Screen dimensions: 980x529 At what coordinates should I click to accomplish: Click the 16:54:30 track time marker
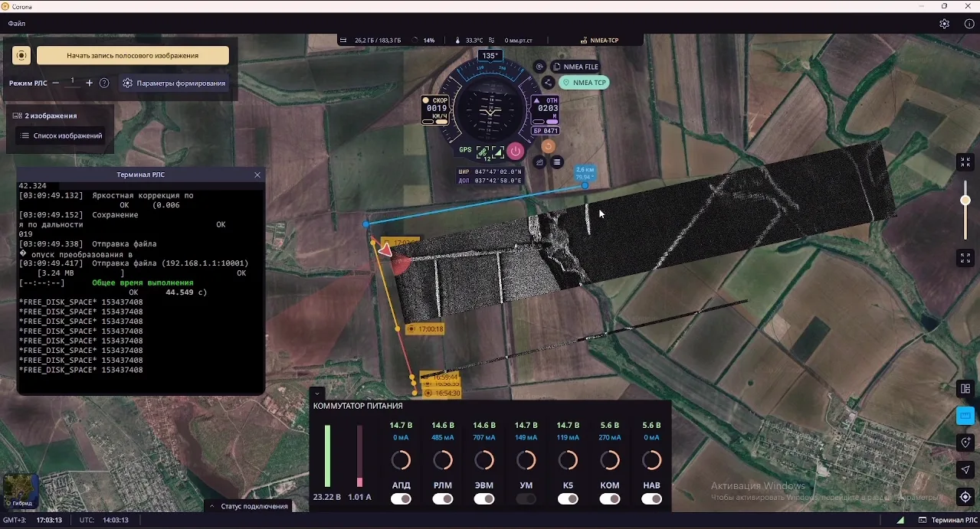coord(442,393)
